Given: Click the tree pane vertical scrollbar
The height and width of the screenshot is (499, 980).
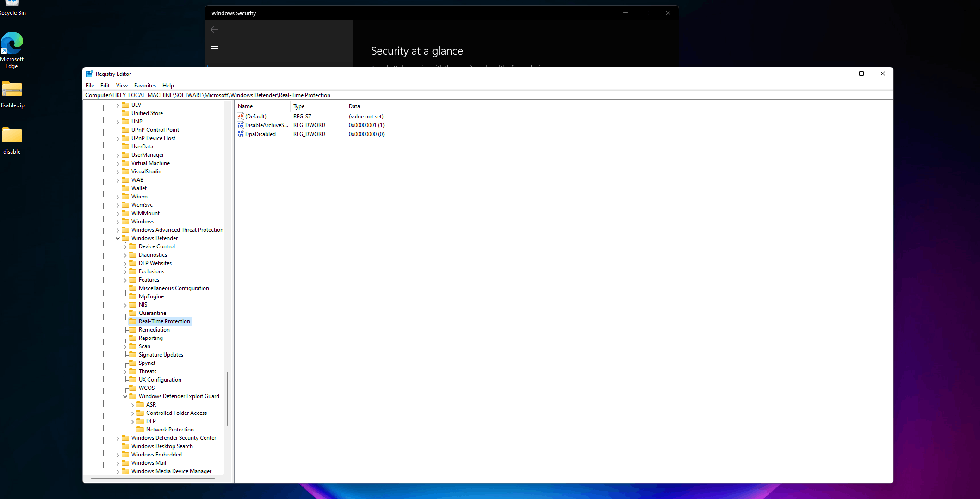Looking at the screenshot, I should [227, 398].
